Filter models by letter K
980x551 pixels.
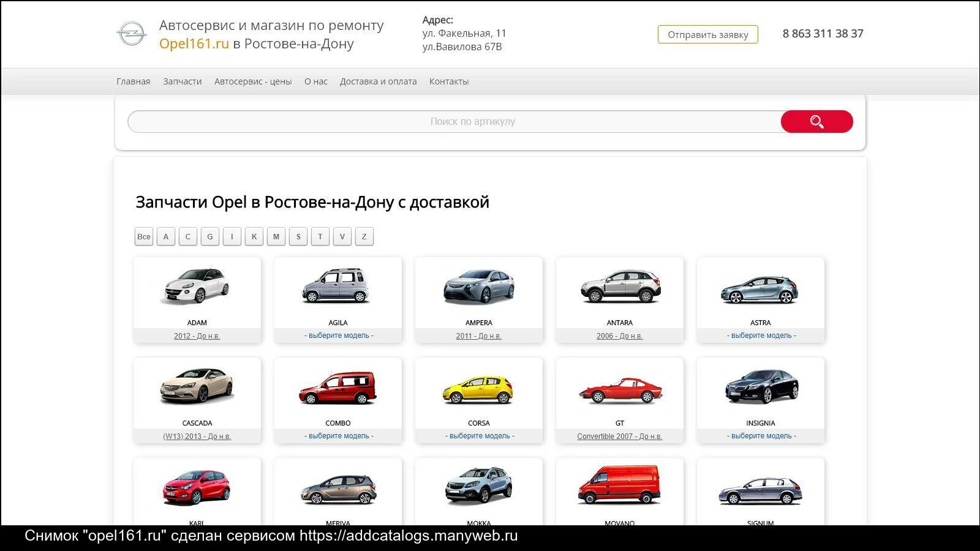click(254, 236)
